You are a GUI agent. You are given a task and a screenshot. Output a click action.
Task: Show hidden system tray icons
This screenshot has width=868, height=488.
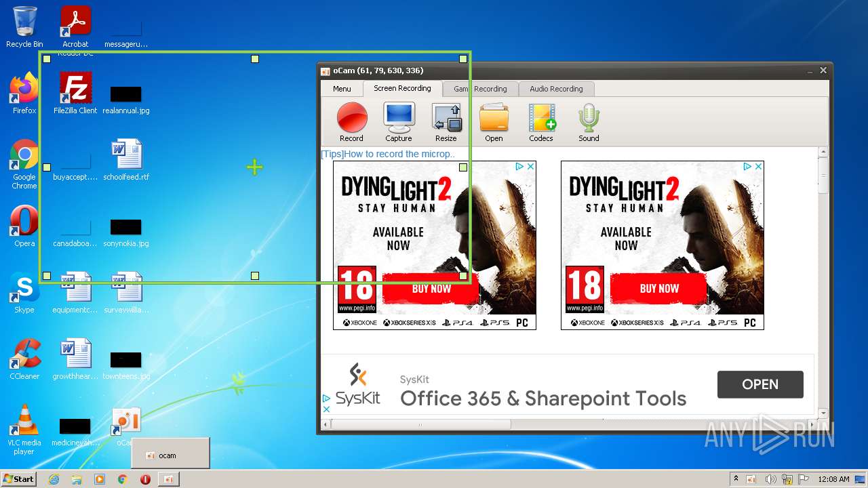[736, 479]
